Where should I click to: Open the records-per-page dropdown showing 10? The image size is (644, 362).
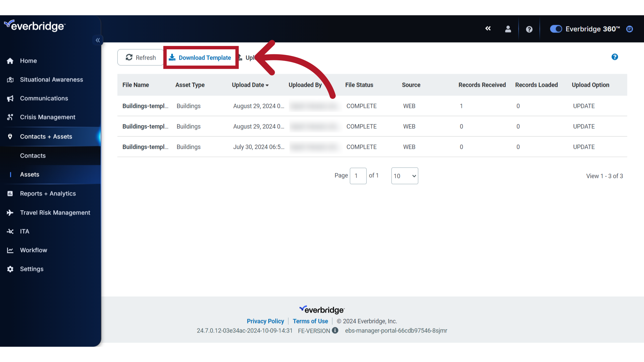point(405,176)
